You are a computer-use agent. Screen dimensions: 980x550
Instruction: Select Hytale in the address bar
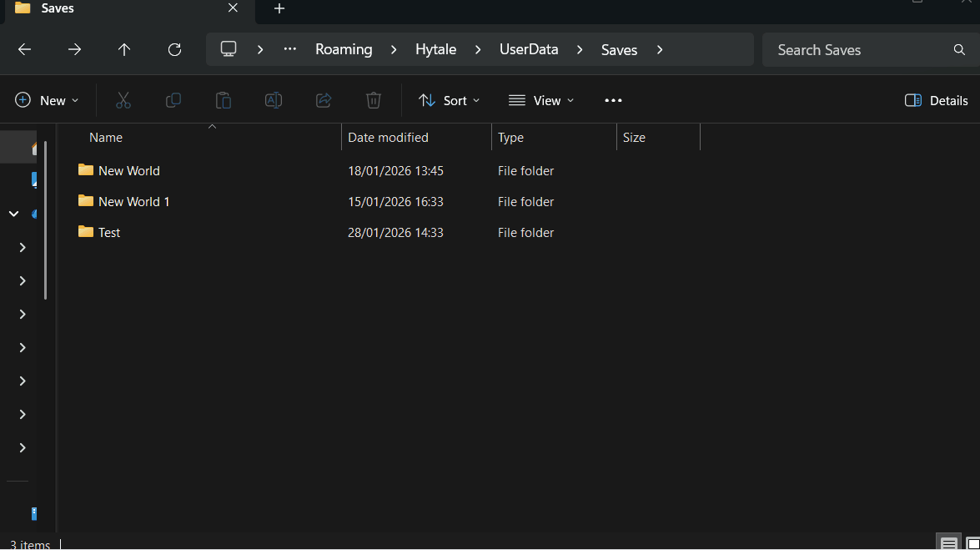pos(435,49)
